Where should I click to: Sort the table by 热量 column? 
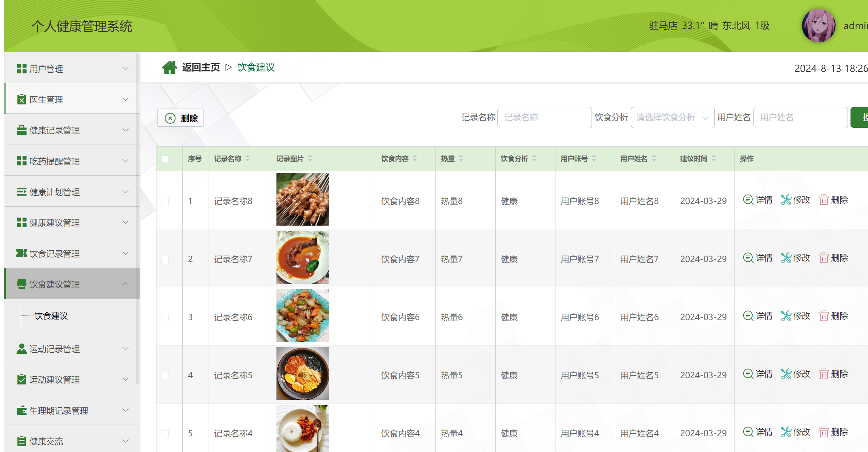click(x=461, y=158)
